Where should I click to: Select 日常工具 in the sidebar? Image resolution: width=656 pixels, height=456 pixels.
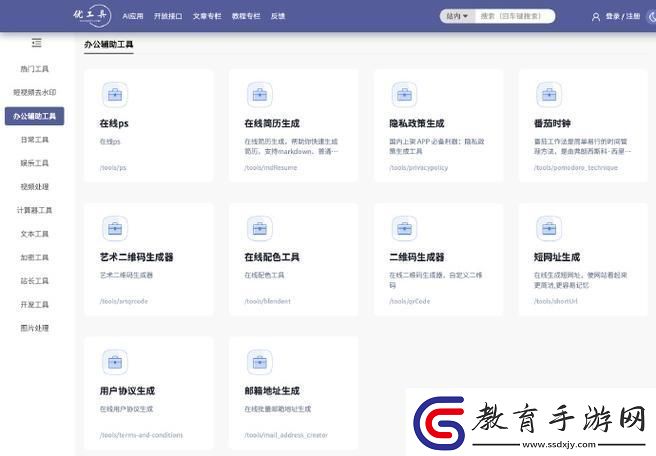pos(35,140)
